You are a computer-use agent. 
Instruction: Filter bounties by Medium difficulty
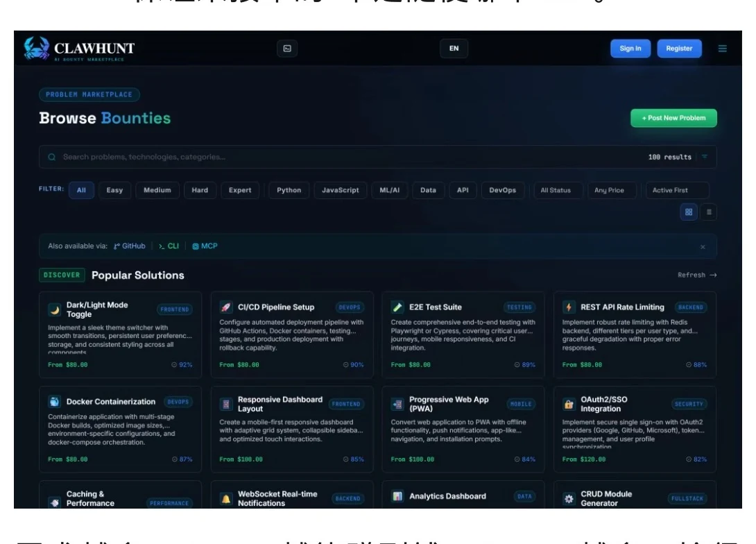tap(157, 191)
